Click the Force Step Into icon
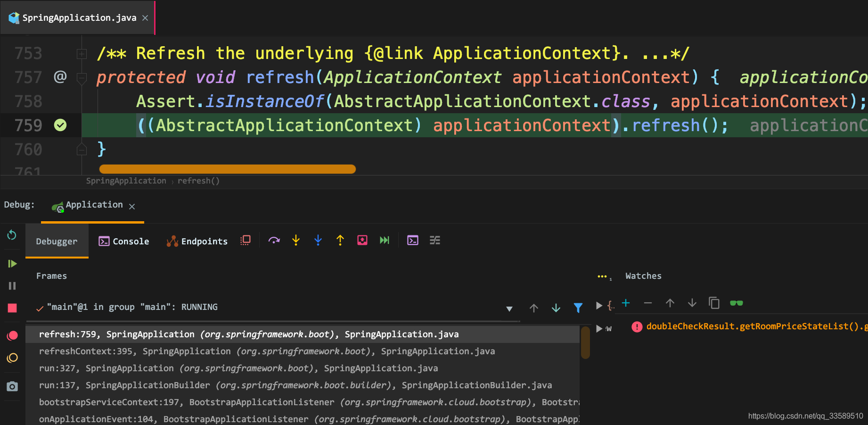 tap(318, 241)
